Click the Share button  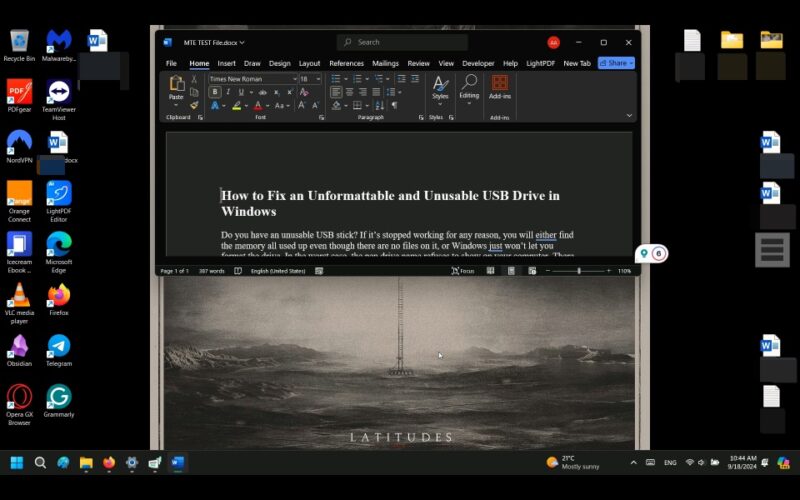click(x=616, y=63)
